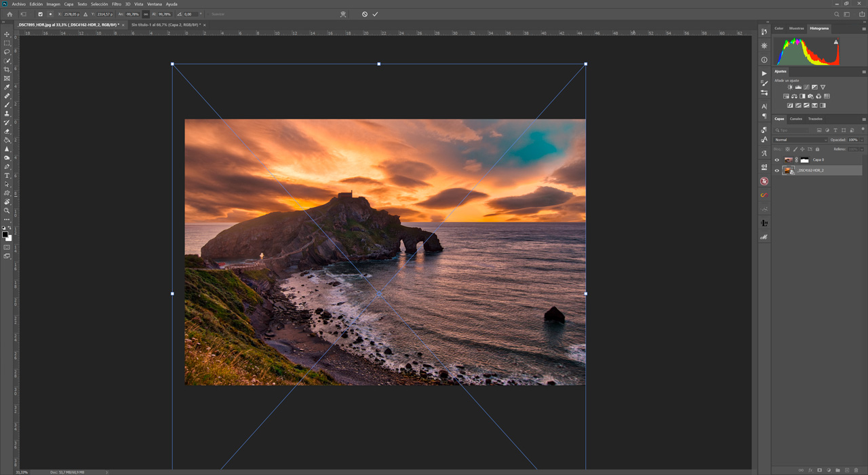Add a Brillo/contraste adjustment
Viewport: 868px width, 475px height.
tap(790, 87)
